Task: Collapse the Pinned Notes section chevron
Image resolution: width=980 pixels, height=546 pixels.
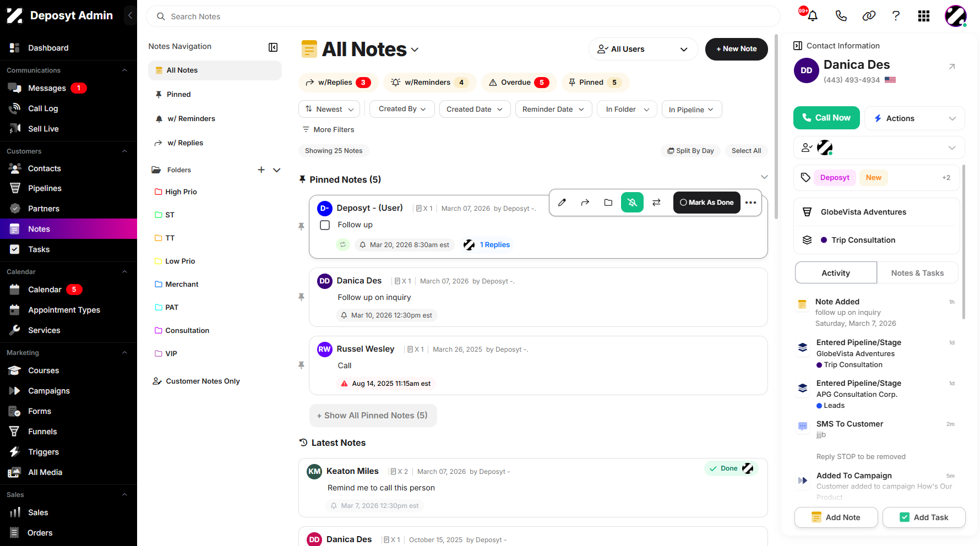Action: [x=764, y=177]
